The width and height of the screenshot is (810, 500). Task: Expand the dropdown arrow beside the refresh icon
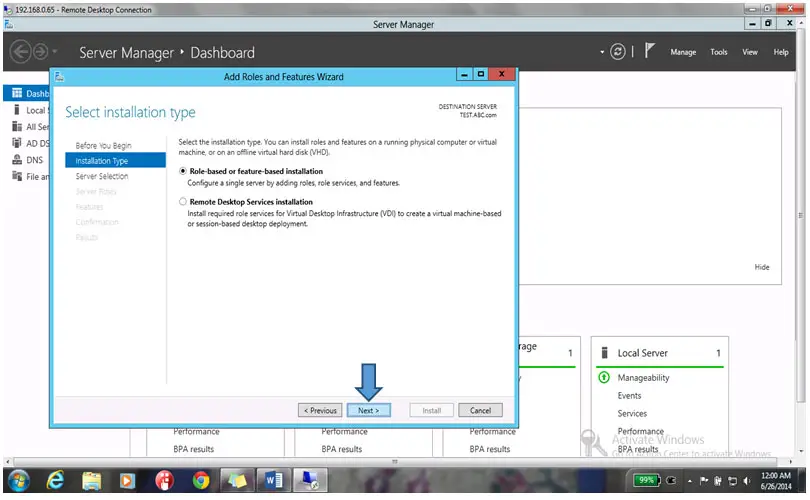[602, 52]
